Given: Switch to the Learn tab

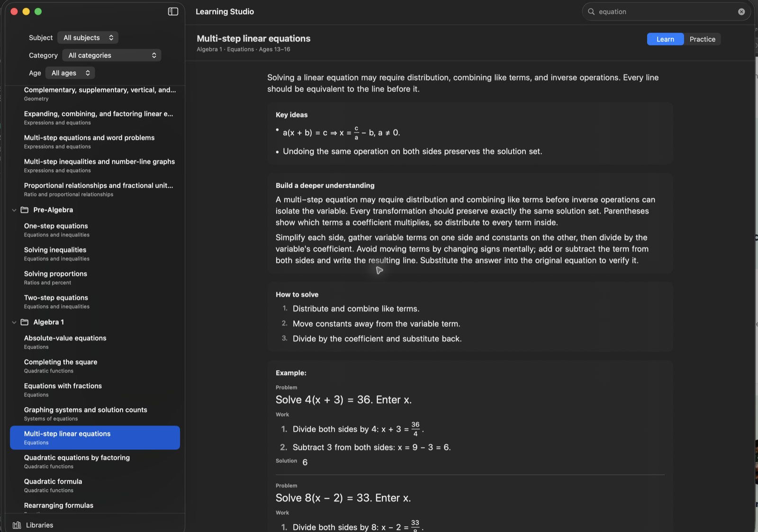Looking at the screenshot, I should pyautogui.click(x=665, y=39).
